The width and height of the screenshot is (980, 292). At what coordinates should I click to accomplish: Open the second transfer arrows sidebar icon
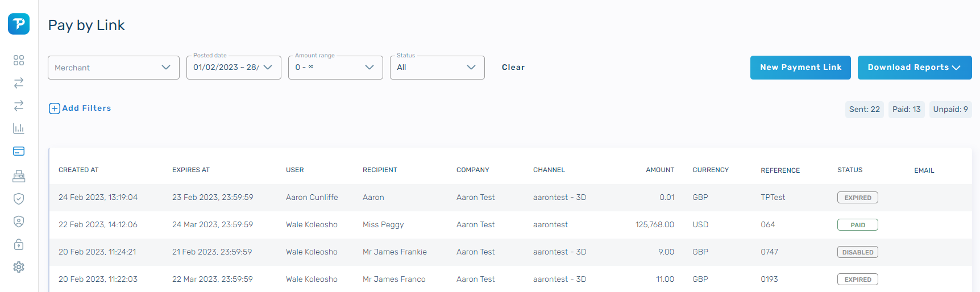(19, 106)
